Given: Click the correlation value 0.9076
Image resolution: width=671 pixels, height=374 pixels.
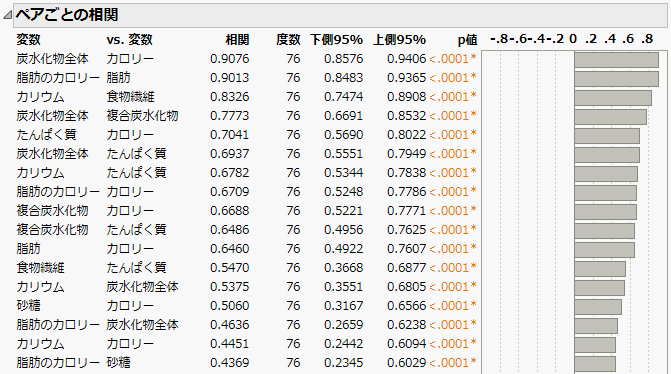Looking at the screenshot, I should [229, 59].
